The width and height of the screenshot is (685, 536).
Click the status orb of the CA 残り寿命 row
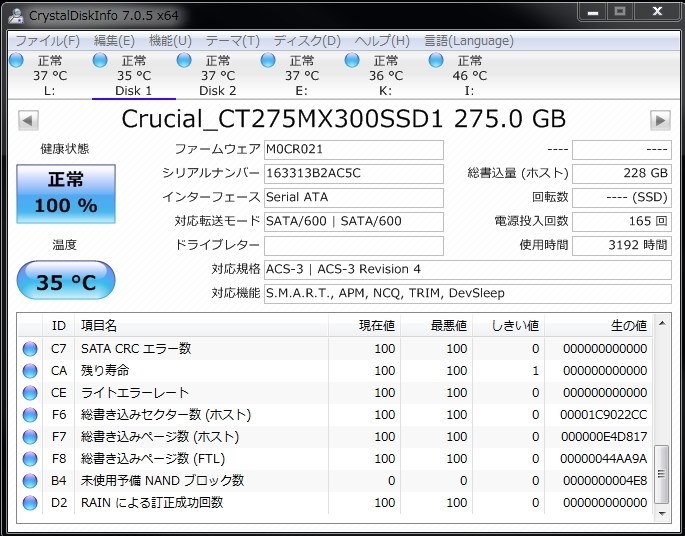coord(30,371)
